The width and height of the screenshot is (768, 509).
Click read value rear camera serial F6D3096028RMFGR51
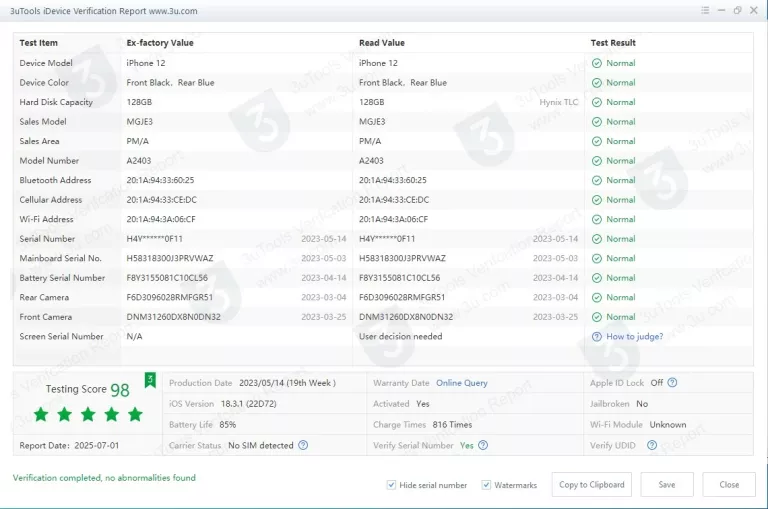(x=402, y=297)
